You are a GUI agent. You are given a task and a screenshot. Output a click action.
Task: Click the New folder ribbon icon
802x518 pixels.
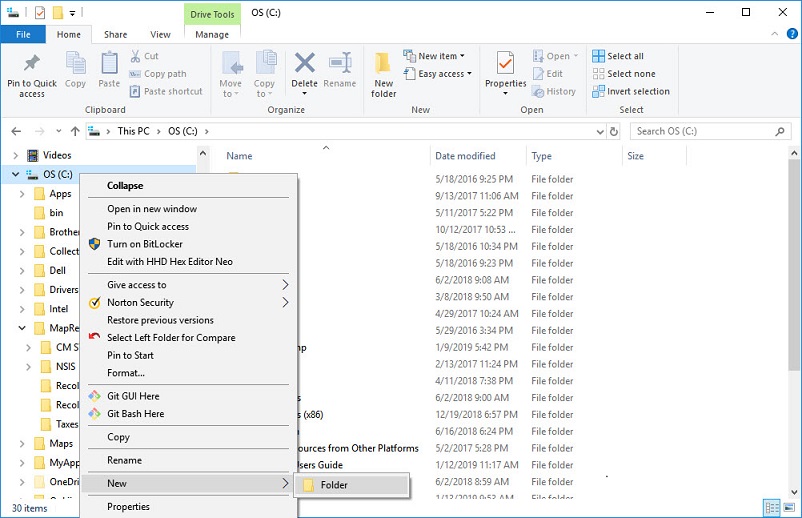click(x=384, y=73)
